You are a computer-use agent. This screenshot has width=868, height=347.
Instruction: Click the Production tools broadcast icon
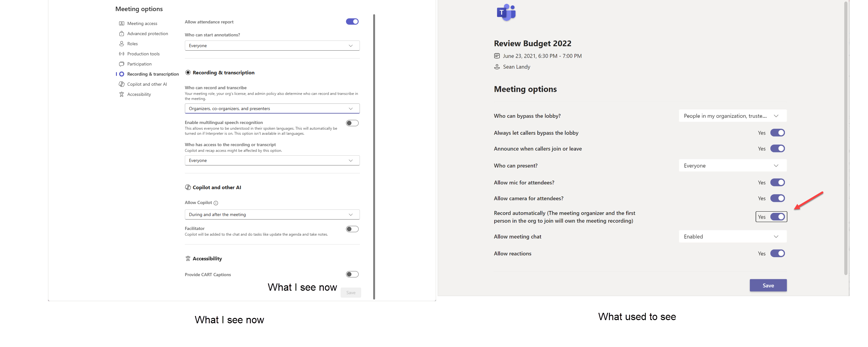tap(122, 54)
